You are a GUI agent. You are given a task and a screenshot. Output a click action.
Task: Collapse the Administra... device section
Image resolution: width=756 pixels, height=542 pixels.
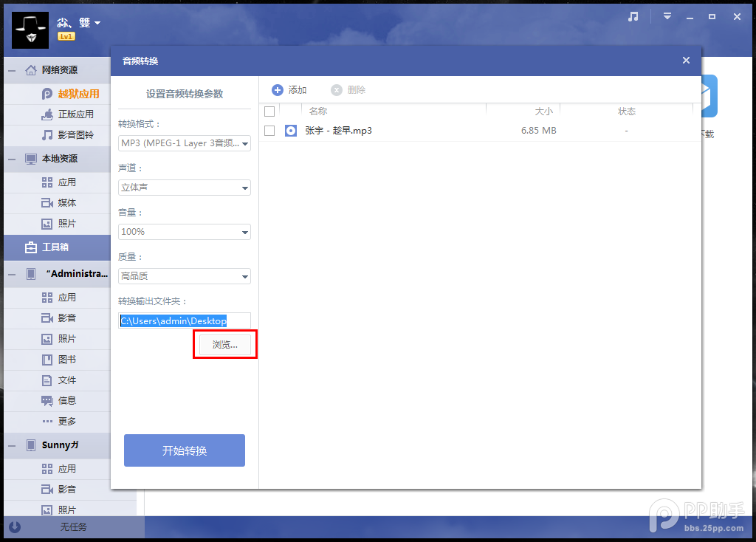point(12,275)
